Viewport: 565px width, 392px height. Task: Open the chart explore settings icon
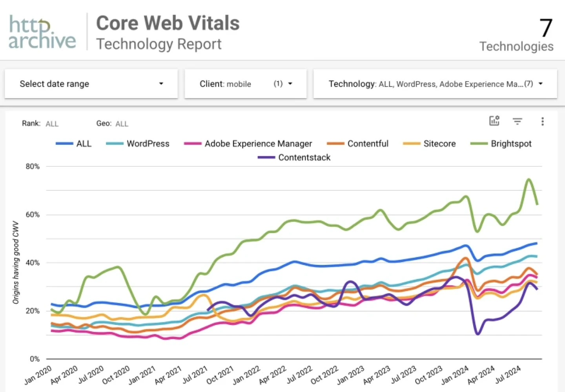494,121
